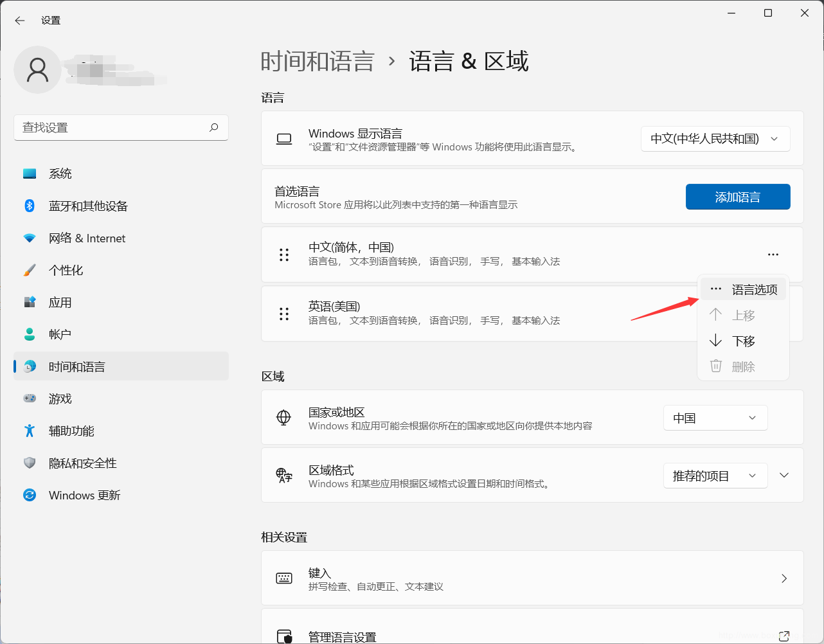Viewport: 824px width, 644px height.
Task: Click globe icon beside 国家或地区
Action: [x=283, y=418]
